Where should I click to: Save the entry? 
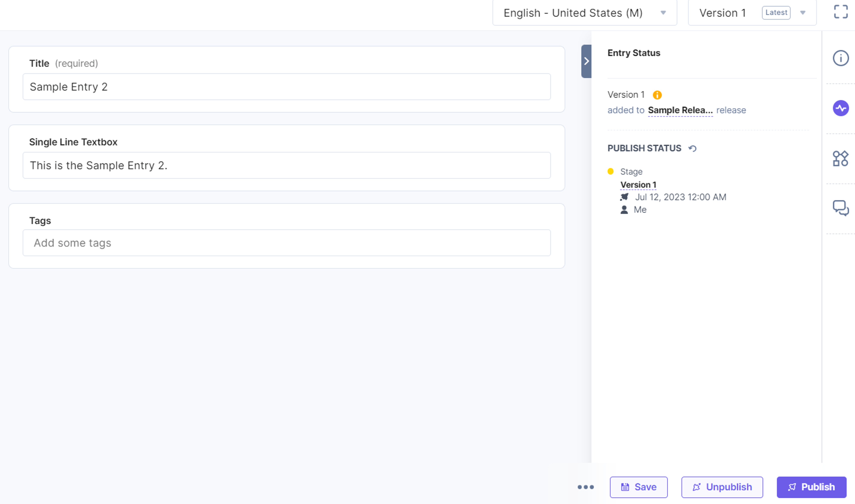point(639,487)
